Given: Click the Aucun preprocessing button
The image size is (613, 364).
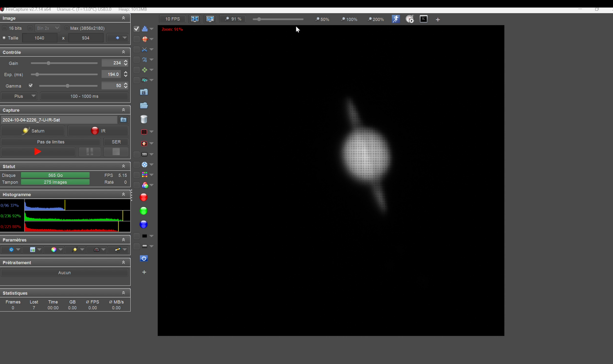Looking at the screenshot, I should pyautogui.click(x=65, y=272).
